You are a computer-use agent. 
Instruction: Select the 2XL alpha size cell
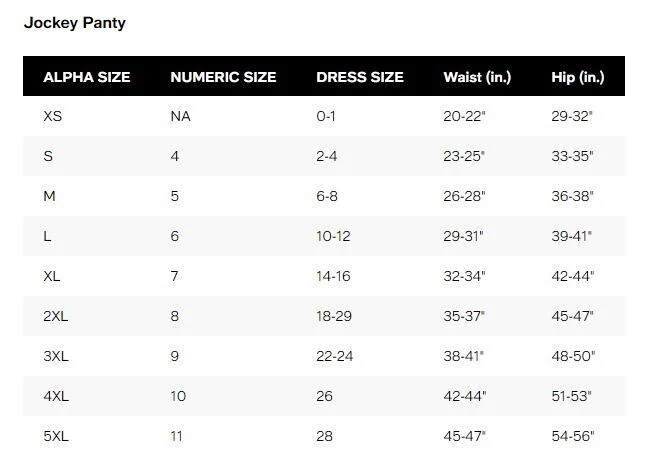[55, 316]
